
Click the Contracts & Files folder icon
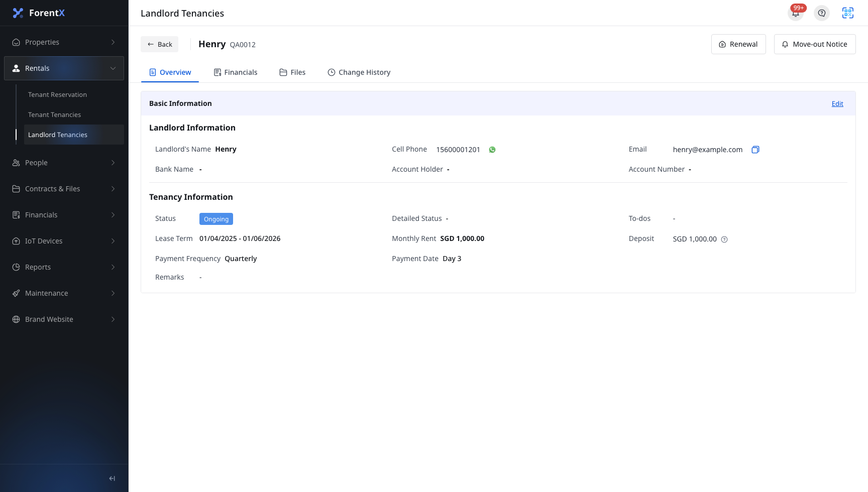click(x=16, y=189)
